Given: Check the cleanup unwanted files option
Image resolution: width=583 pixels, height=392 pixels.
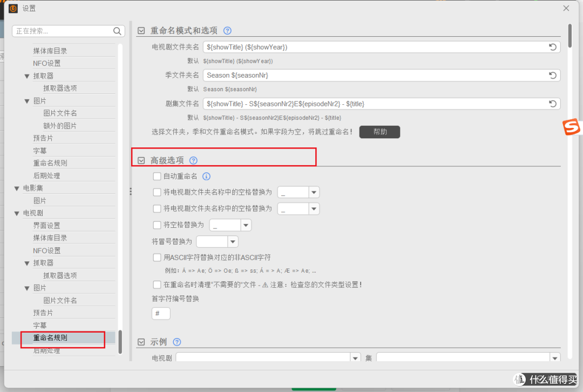Looking at the screenshot, I should [x=157, y=285].
